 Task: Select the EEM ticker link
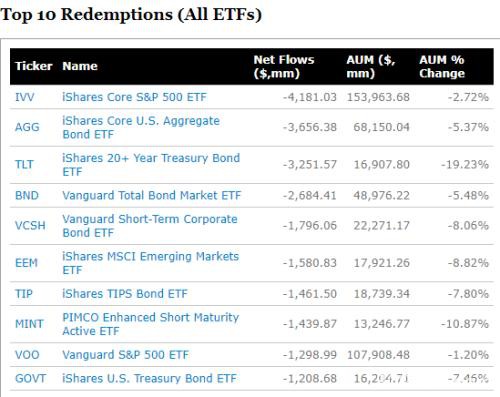point(26,263)
